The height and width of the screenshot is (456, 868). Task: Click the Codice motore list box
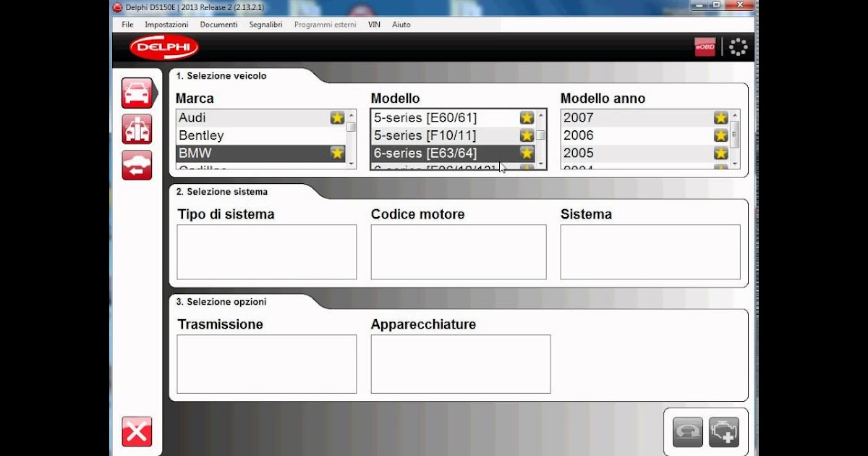point(459,252)
